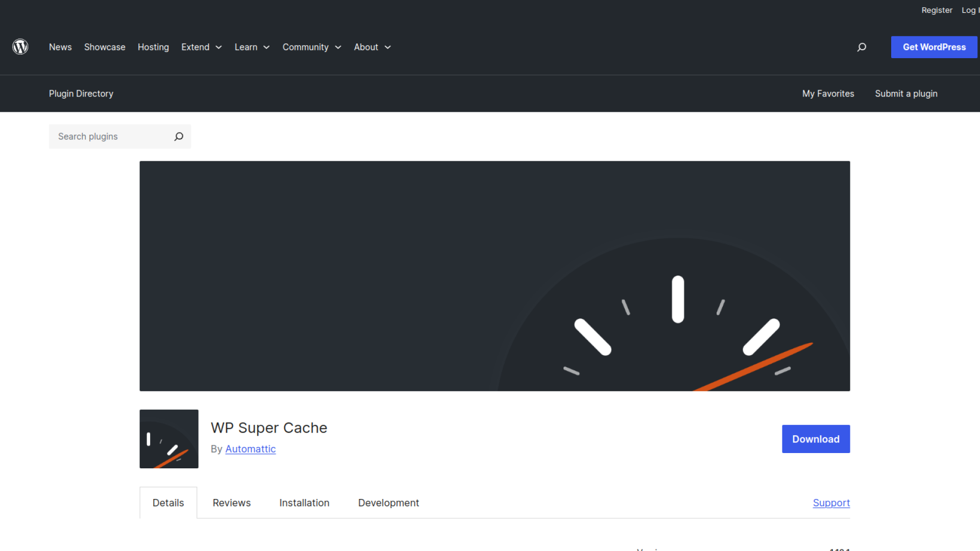Click the WP Super Cache plugin icon

(x=169, y=439)
